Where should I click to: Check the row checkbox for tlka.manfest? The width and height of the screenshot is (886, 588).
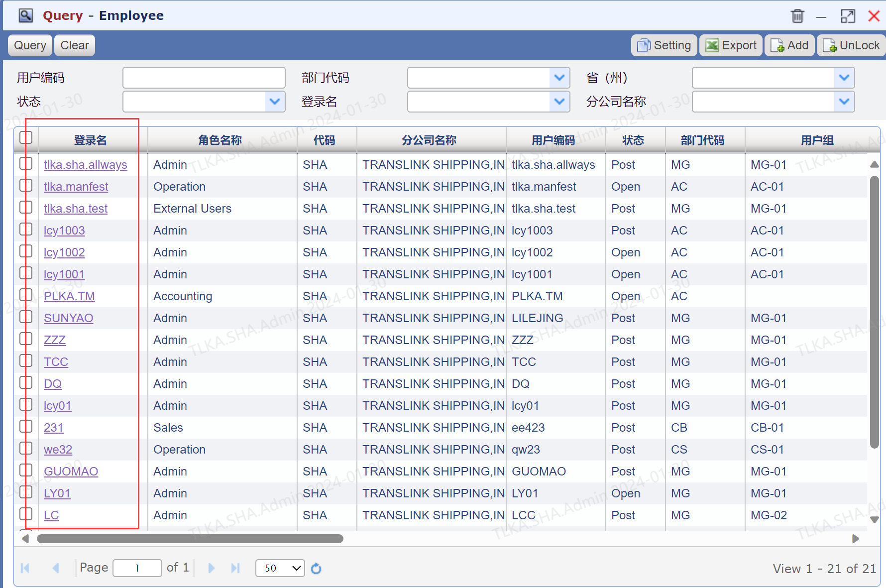point(26,185)
